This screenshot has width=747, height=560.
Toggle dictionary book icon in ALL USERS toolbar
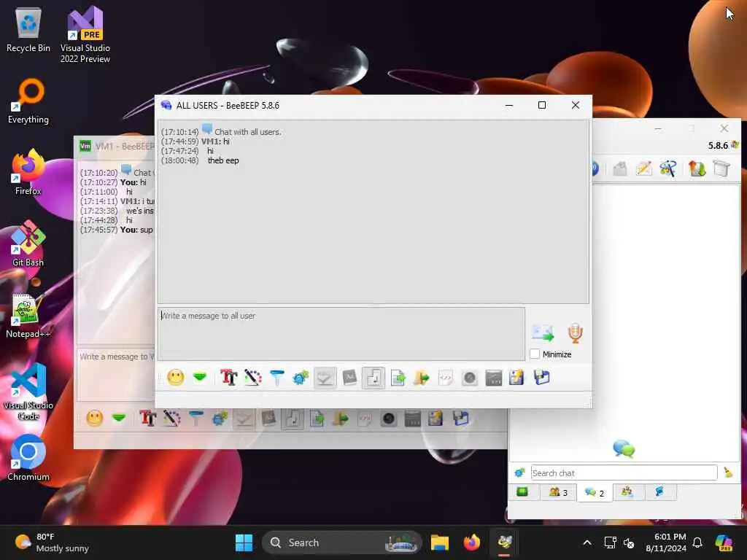point(349,378)
